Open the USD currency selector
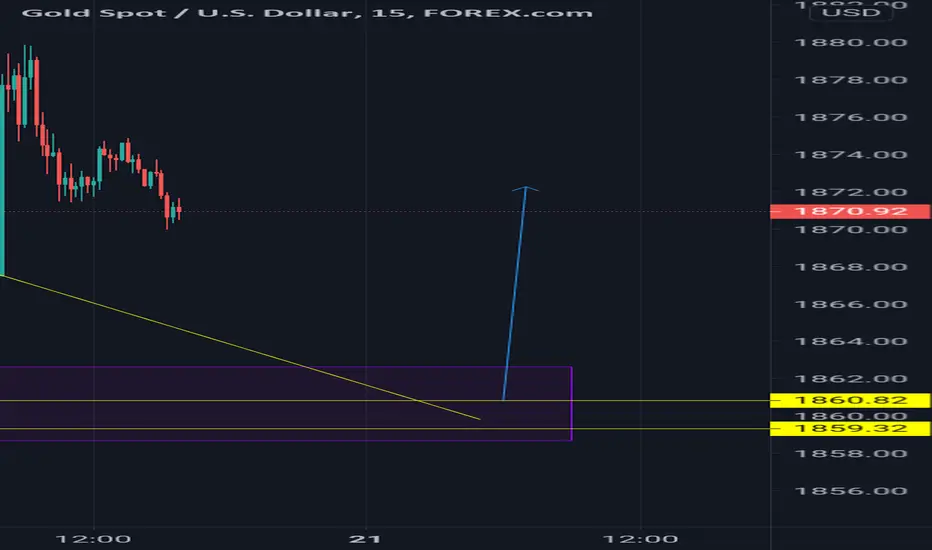 [851, 12]
